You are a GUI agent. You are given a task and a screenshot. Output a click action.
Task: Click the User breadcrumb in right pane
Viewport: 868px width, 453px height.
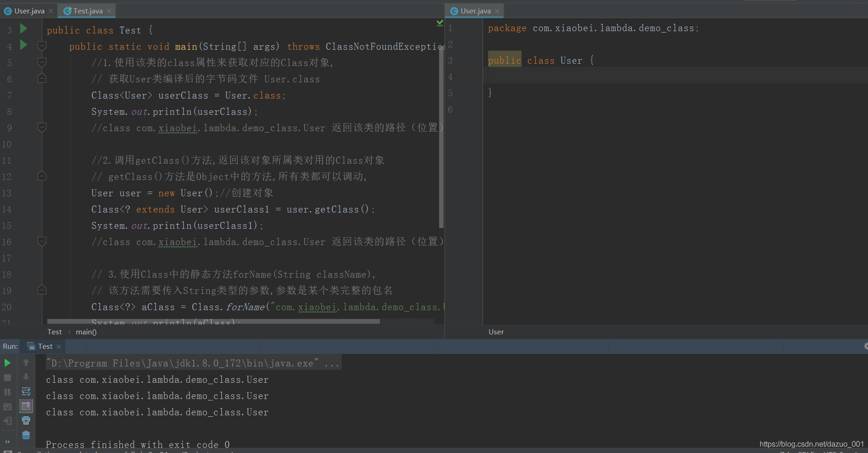click(x=496, y=332)
